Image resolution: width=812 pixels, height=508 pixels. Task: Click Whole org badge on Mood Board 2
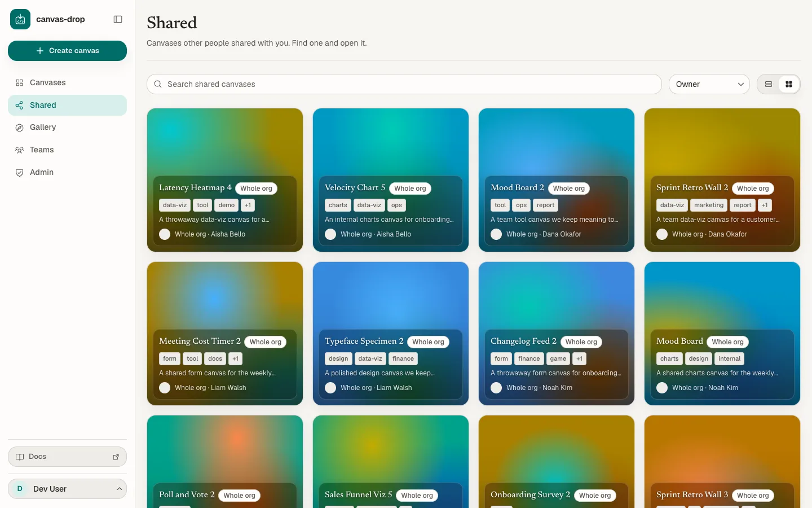(x=568, y=189)
